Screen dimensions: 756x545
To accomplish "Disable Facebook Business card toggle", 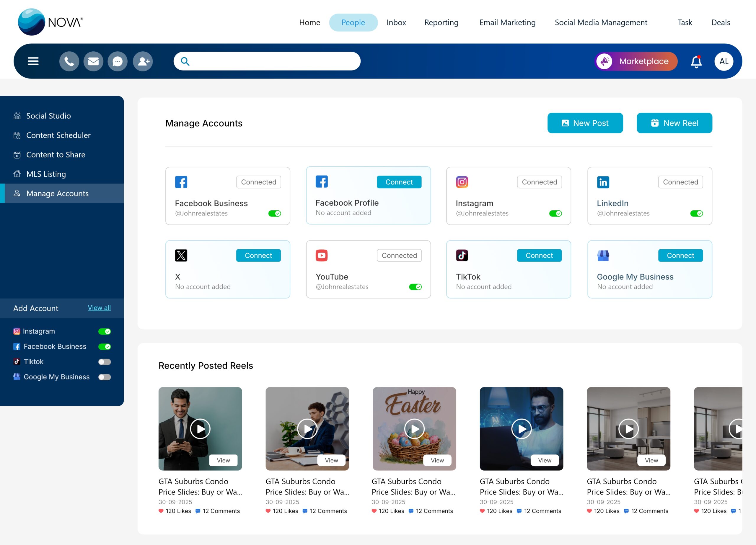I will click(x=275, y=214).
